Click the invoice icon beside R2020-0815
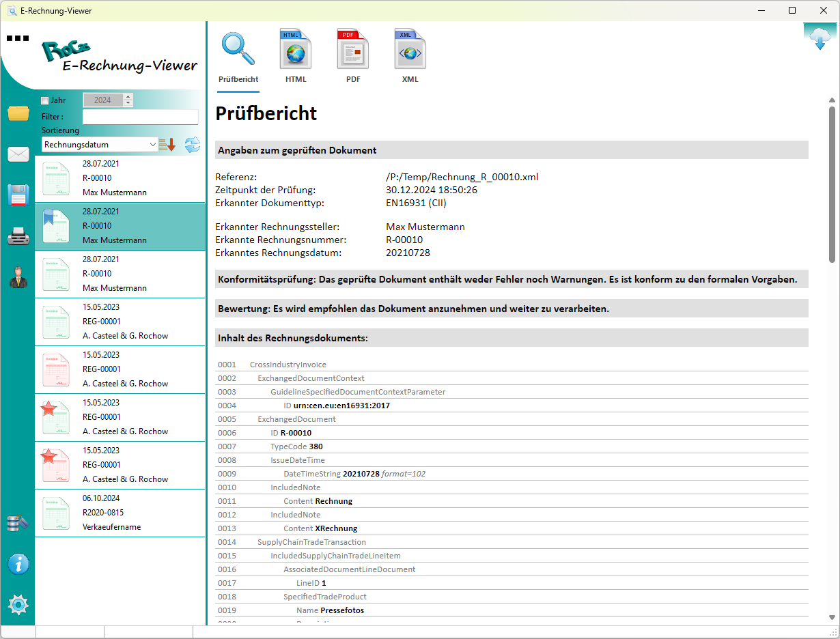This screenshot has height=639, width=840. click(56, 513)
